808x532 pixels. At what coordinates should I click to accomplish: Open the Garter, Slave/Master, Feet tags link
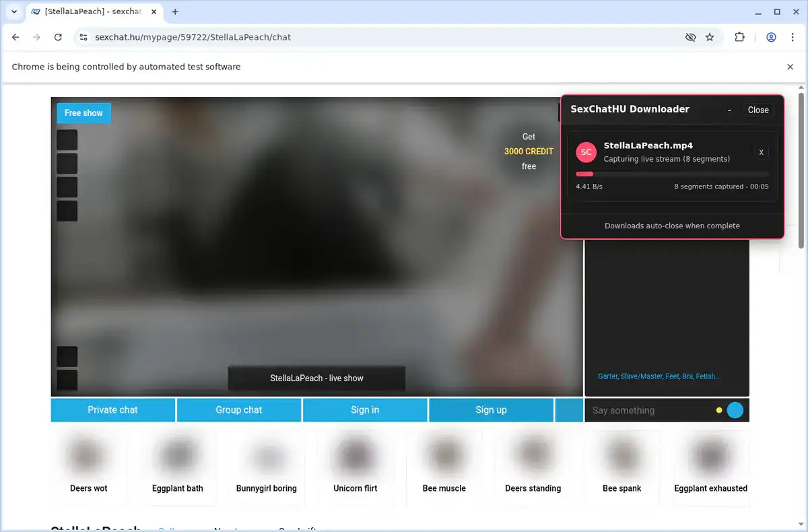(659, 376)
